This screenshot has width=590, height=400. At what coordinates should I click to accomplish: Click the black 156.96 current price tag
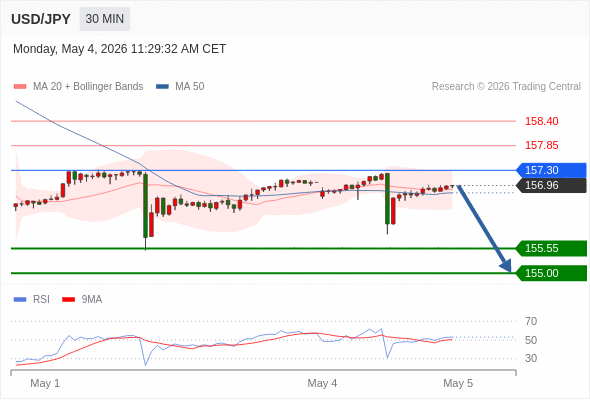pyautogui.click(x=551, y=185)
